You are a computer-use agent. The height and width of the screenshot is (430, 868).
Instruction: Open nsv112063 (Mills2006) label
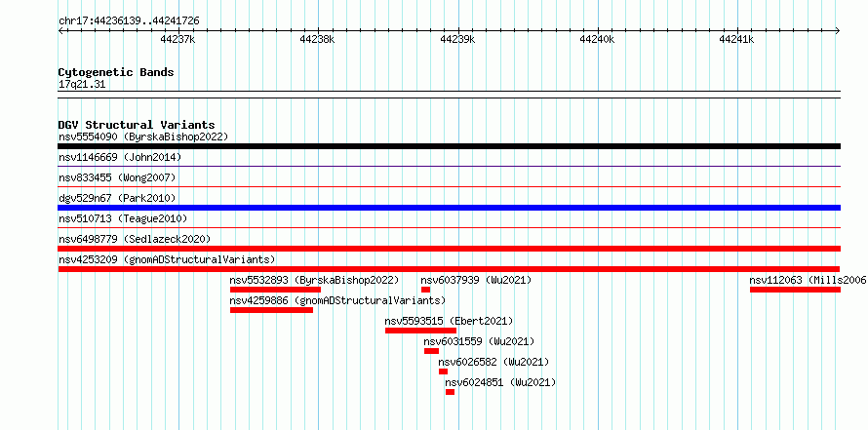point(809,280)
